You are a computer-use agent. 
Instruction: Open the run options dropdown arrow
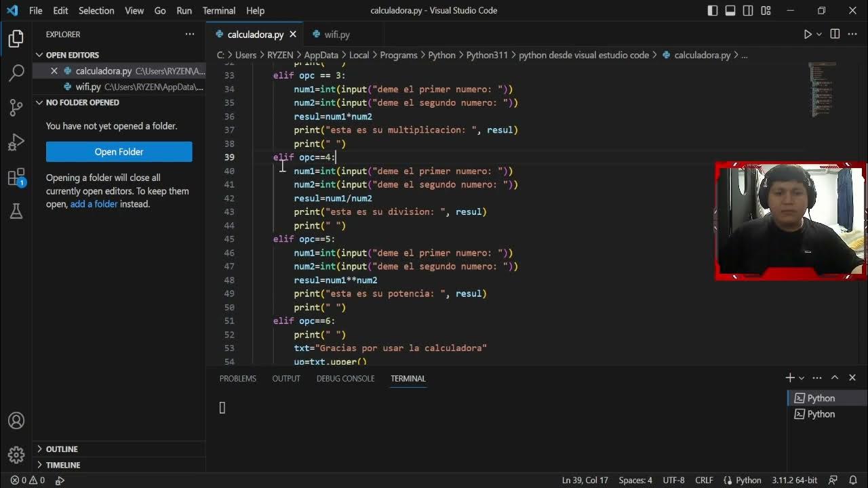(819, 34)
